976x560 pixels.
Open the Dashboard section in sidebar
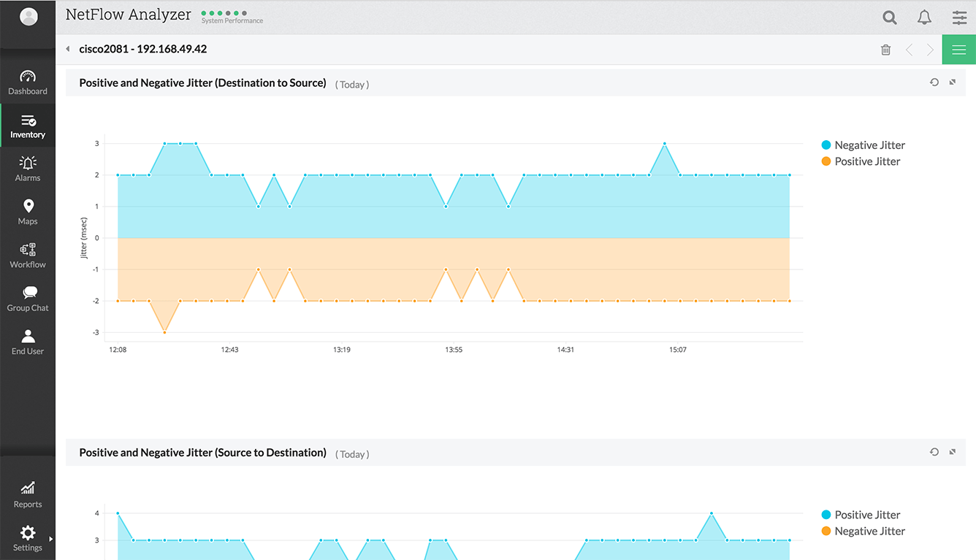coord(28,83)
